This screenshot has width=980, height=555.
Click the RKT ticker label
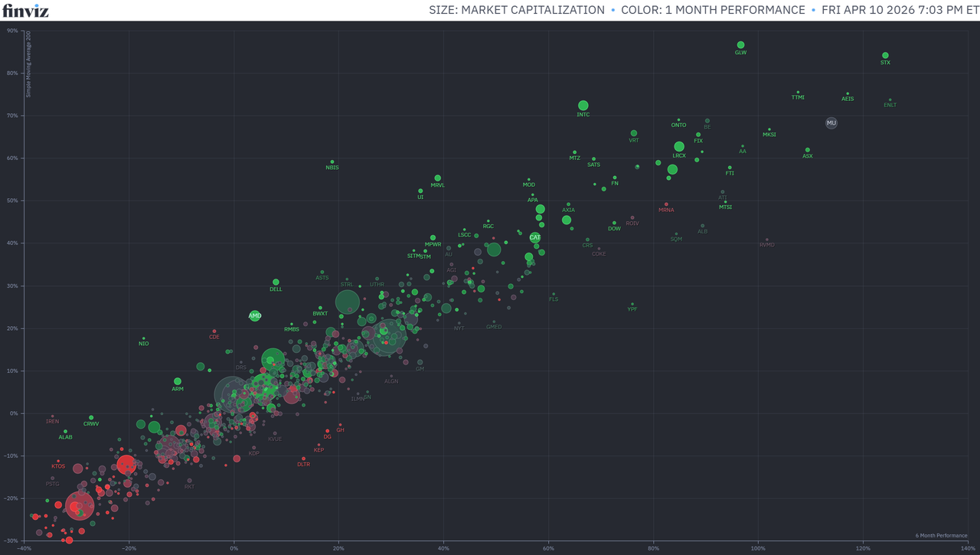coord(189,487)
